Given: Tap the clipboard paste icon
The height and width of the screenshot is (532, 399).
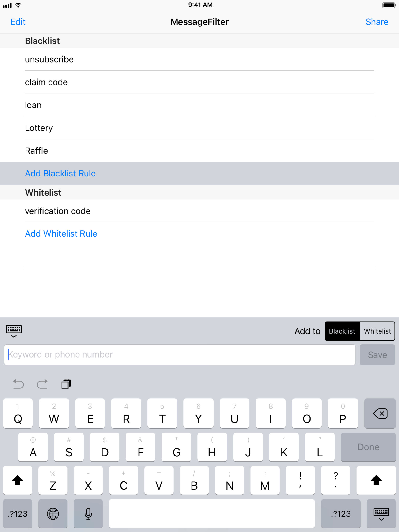Looking at the screenshot, I should click(x=66, y=384).
